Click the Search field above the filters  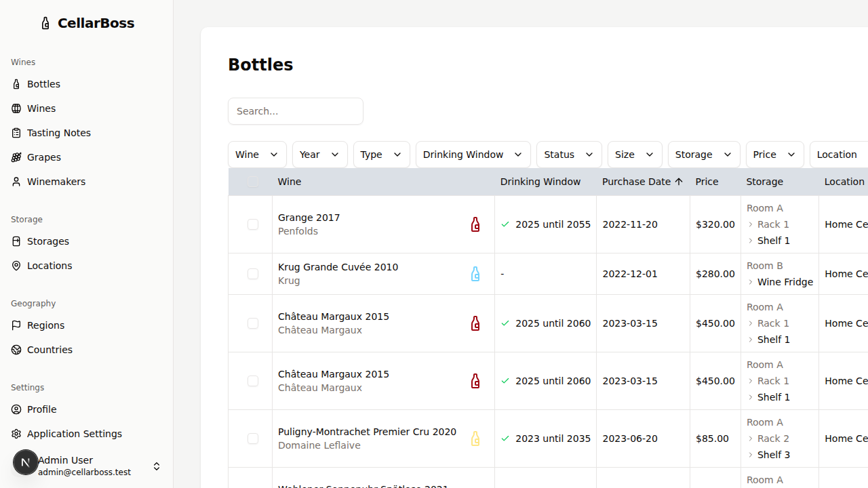(x=295, y=110)
